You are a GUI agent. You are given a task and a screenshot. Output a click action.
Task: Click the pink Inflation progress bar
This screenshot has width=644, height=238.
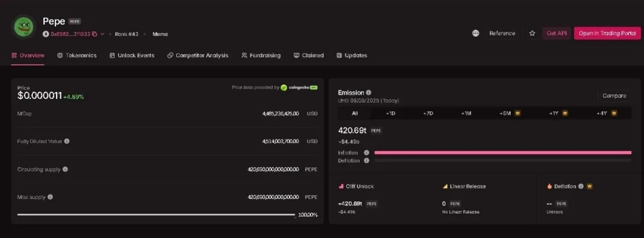pyautogui.click(x=502, y=153)
